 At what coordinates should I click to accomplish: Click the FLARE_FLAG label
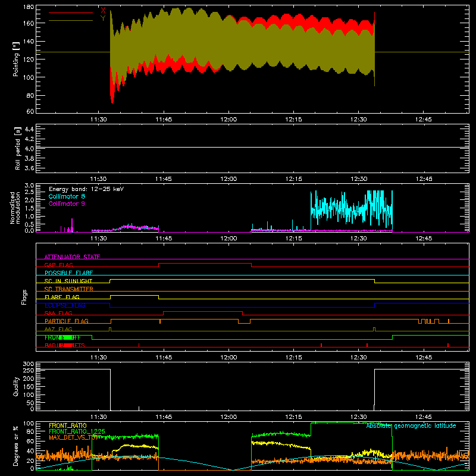(62, 297)
